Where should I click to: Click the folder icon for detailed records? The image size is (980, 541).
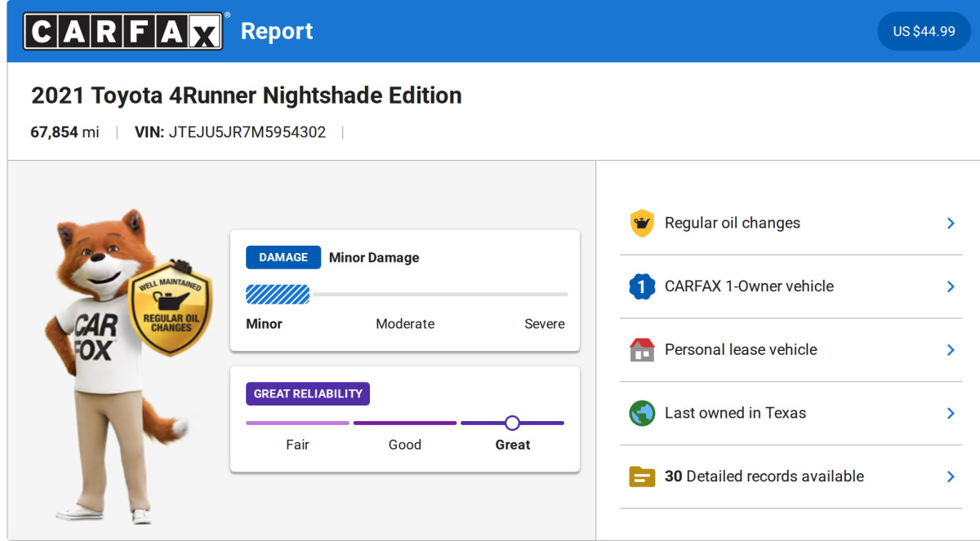[x=642, y=477]
